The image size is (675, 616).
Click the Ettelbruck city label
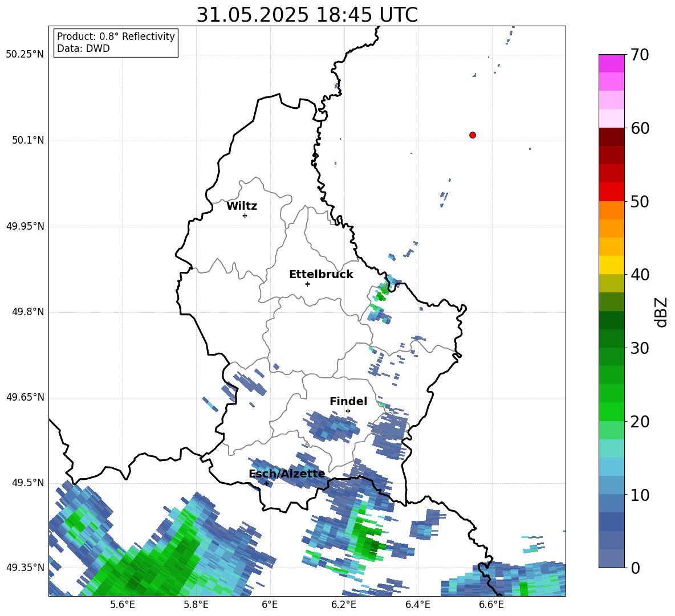pos(321,275)
